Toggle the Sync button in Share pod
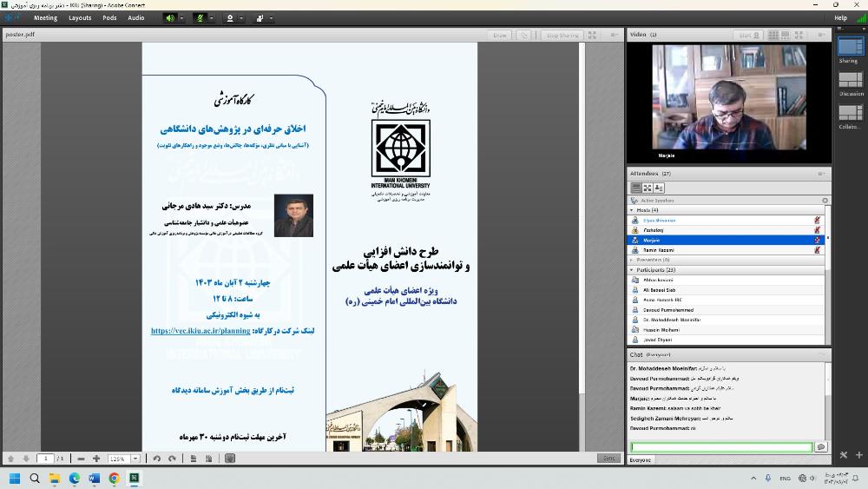The width and height of the screenshot is (868, 489). (609, 459)
